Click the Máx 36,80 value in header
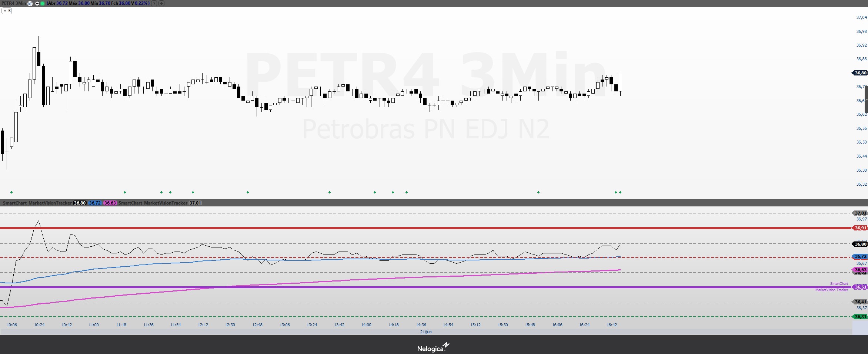Viewport: 868px width, 354px height. coord(79,3)
